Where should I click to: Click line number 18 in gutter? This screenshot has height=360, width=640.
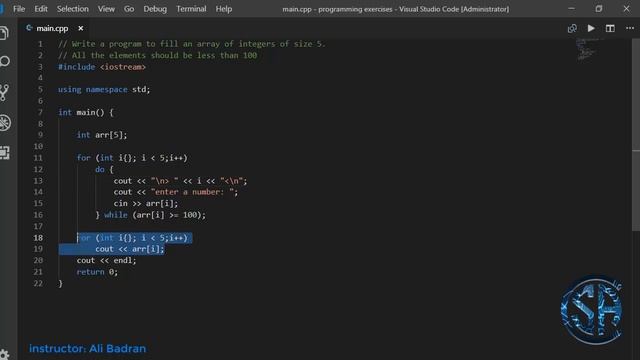(x=38, y=238)
